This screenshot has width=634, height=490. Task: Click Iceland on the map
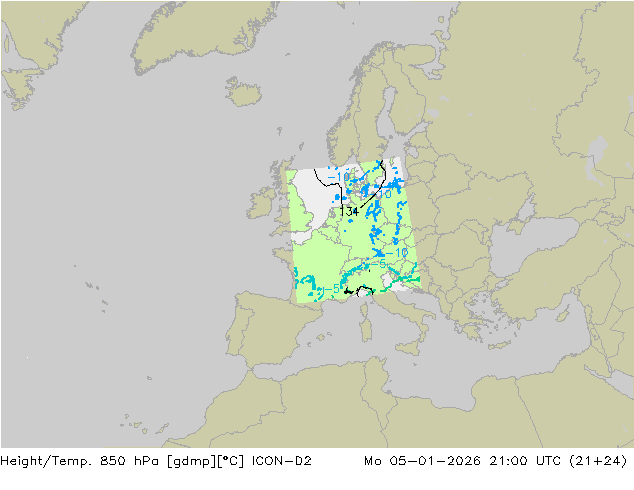[244, 92]
